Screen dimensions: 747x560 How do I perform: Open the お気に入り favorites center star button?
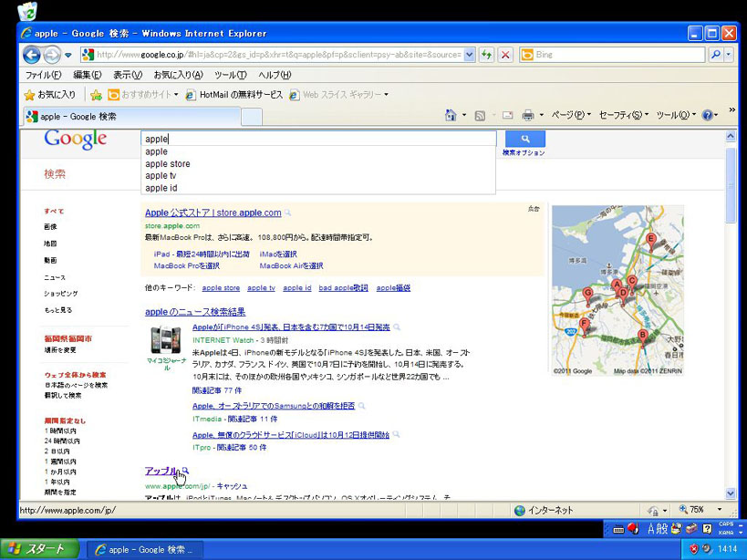point(50,95)
